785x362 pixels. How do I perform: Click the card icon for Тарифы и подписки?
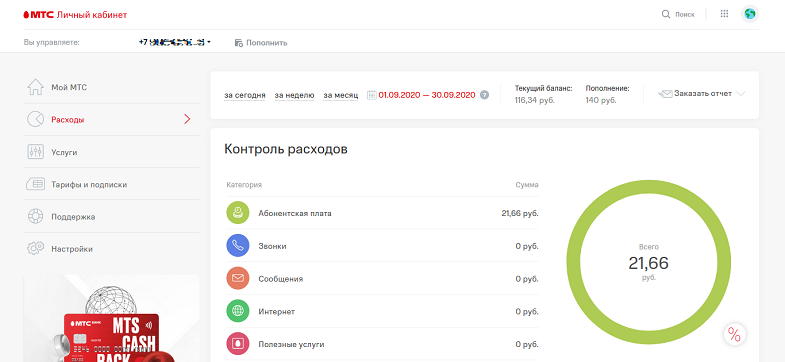36,184
